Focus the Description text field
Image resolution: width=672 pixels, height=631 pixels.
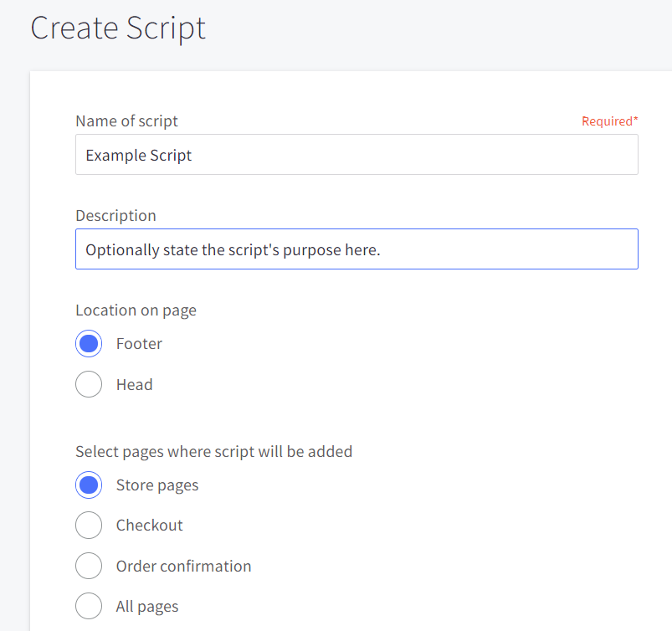click(357, 249)
